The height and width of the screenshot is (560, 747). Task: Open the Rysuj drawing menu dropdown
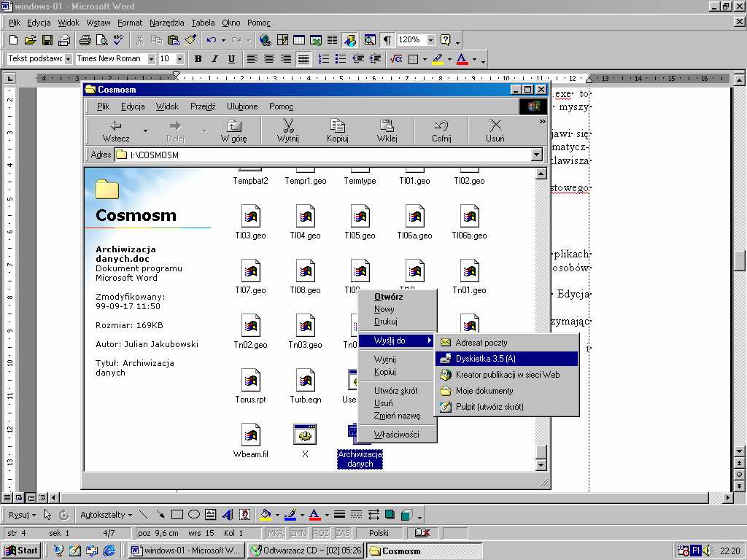point(23,515)
